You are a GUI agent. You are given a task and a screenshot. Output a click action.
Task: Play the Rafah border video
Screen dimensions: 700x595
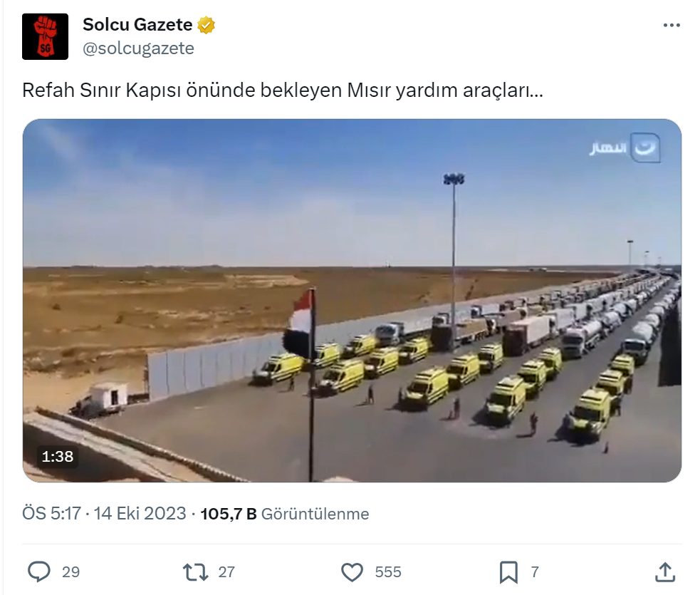[352, 301]
